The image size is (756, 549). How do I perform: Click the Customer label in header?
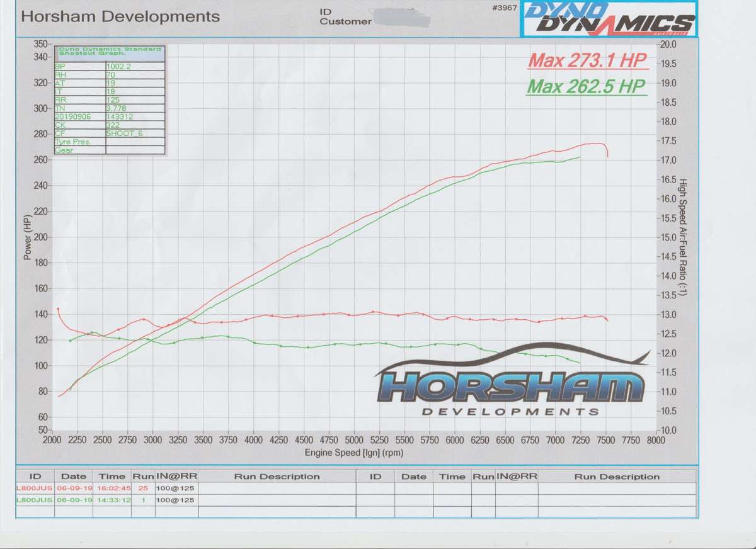pyautogui.click(x=346, y=22)
